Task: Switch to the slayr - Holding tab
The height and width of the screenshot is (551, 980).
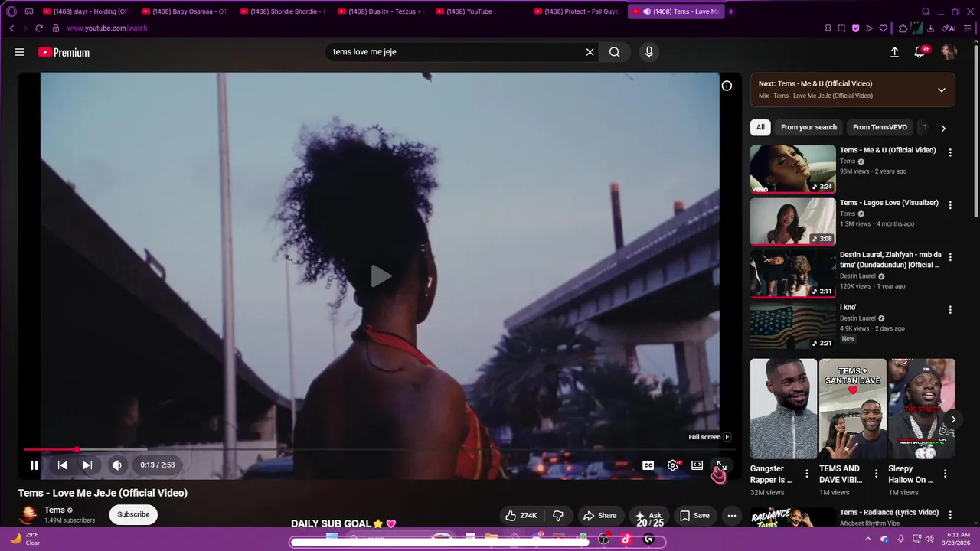Action: click(x=86, y=11)
